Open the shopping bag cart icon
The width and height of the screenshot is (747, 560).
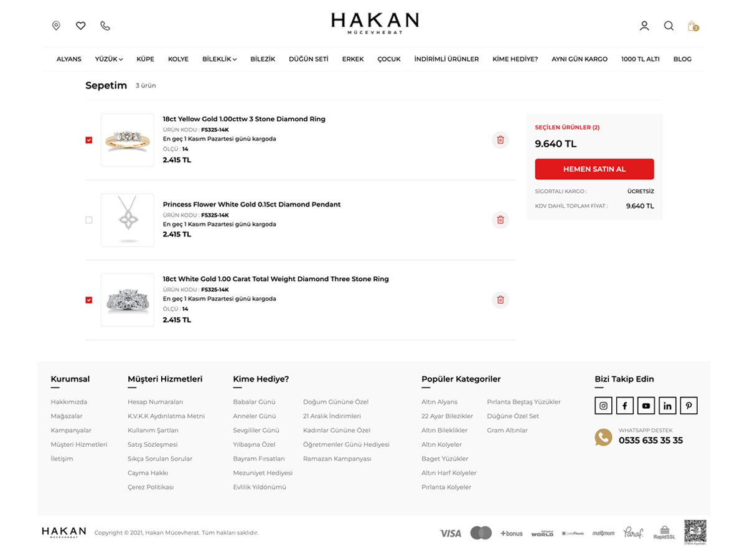coord(692,26)
